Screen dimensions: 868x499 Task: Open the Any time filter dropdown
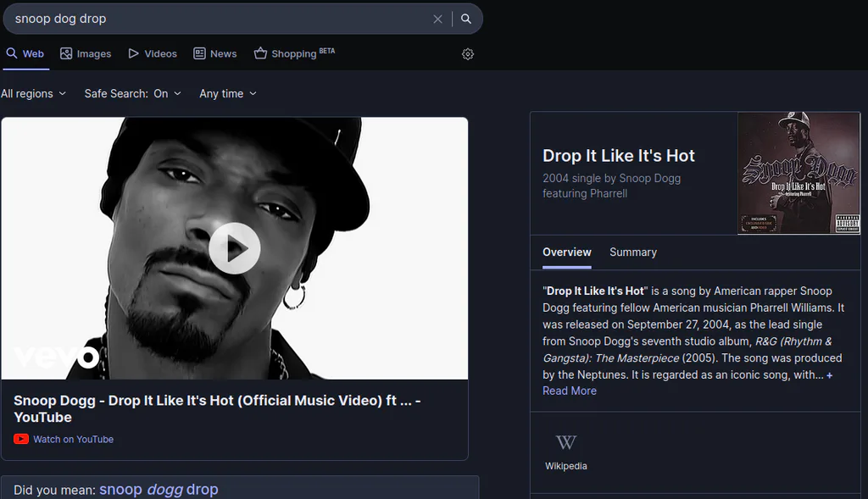228,93
